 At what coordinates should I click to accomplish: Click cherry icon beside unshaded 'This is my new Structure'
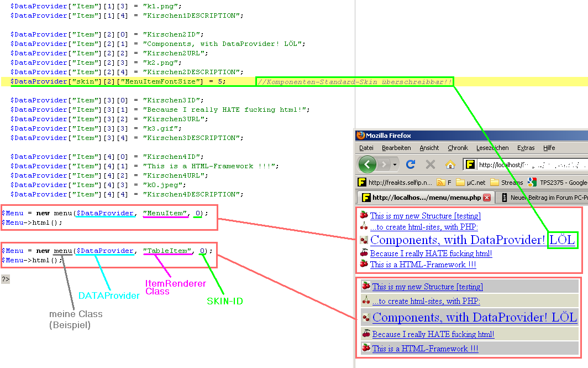(x=364, y=215)
